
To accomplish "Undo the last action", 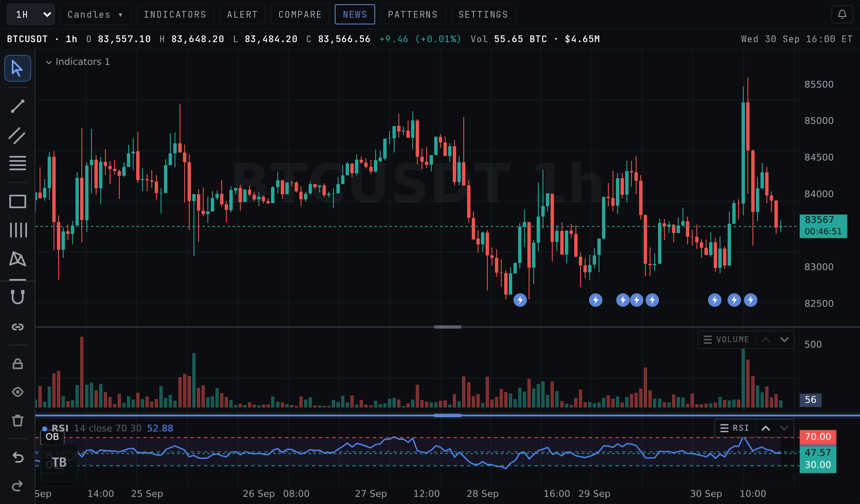I will tap(17, 457).
